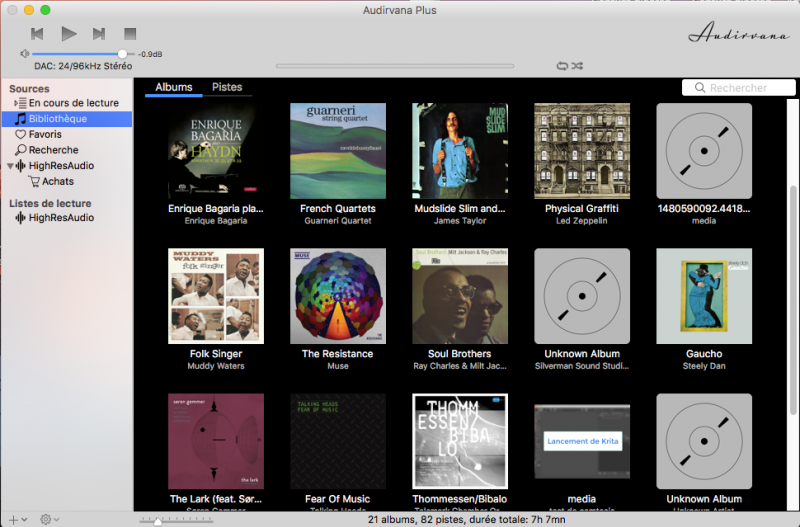
Task: Switch to the Pistes tab
Action: pos(227,87)
